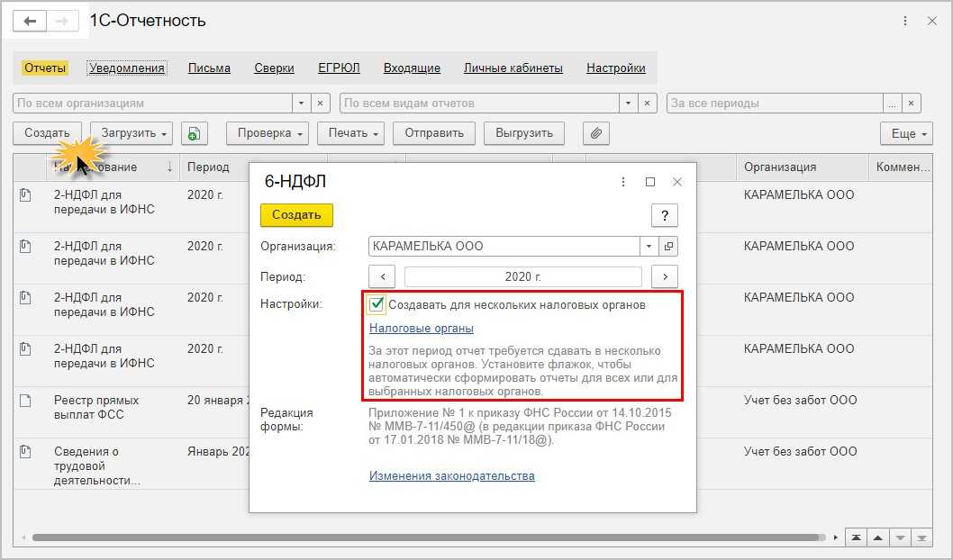Go to next period in dialog

pyautogui.click(x=665, y=276)
